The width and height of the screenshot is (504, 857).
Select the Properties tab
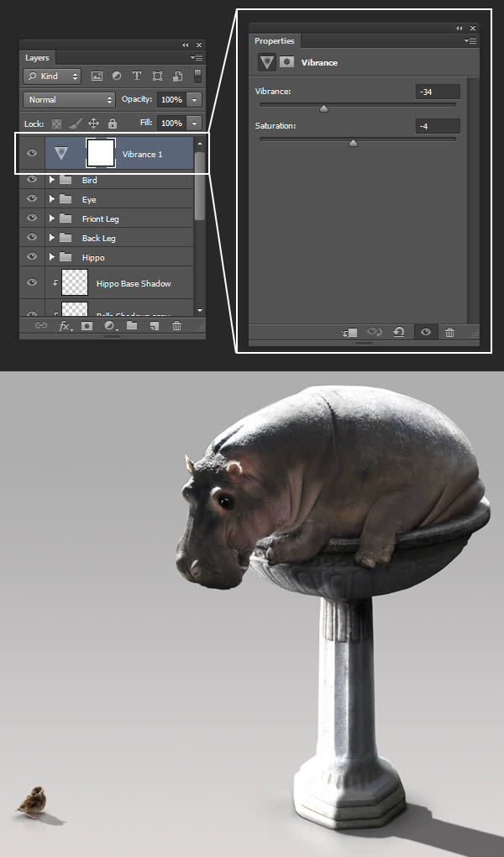(x=275, y=40)
